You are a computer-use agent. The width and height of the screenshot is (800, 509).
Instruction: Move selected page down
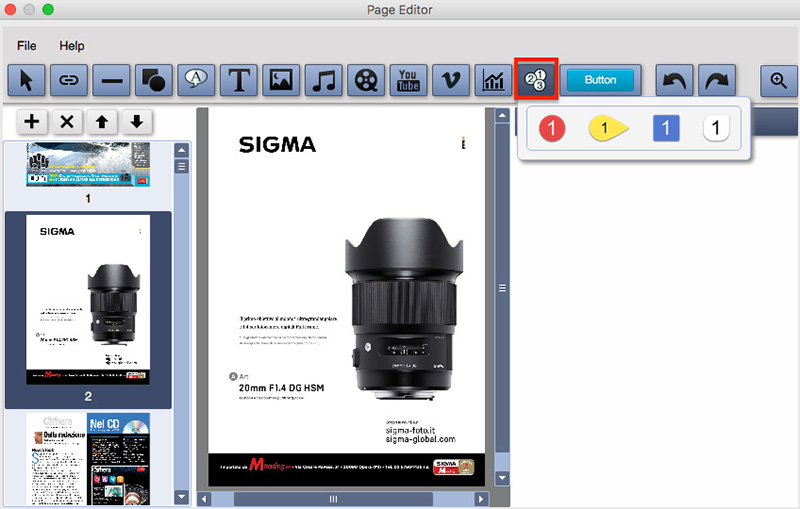pos(136,121)
